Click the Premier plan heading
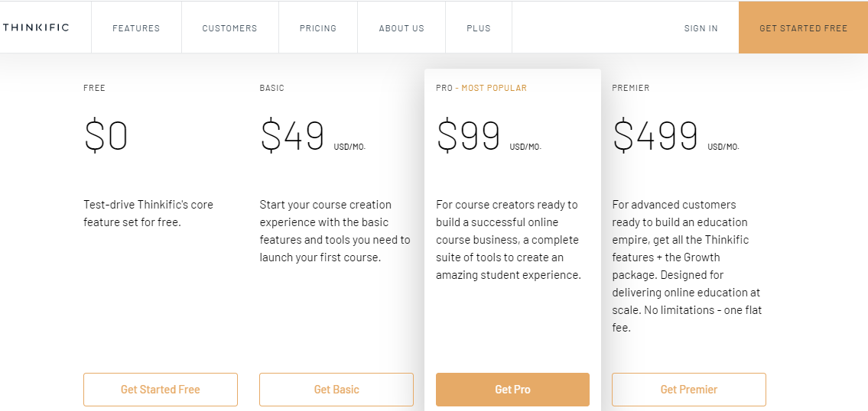The height and width of the screenshot is (411, 868). point(631,88)
